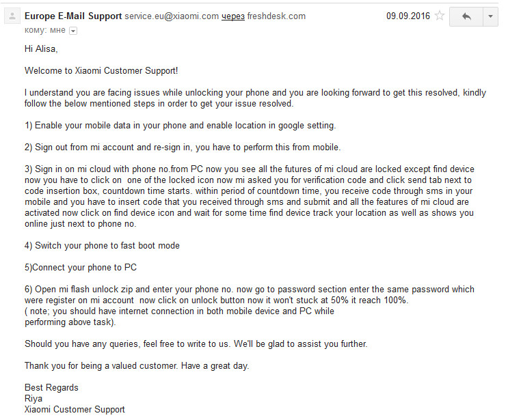Click the freshdesk.com domain text
The width and height of the screenshot is (508, 420).
[276, 16]
